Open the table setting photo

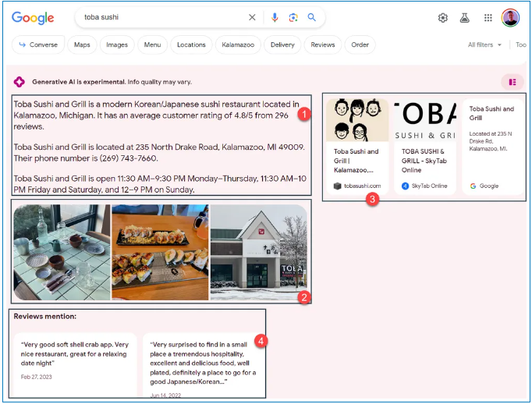click(x=62, y=252)
